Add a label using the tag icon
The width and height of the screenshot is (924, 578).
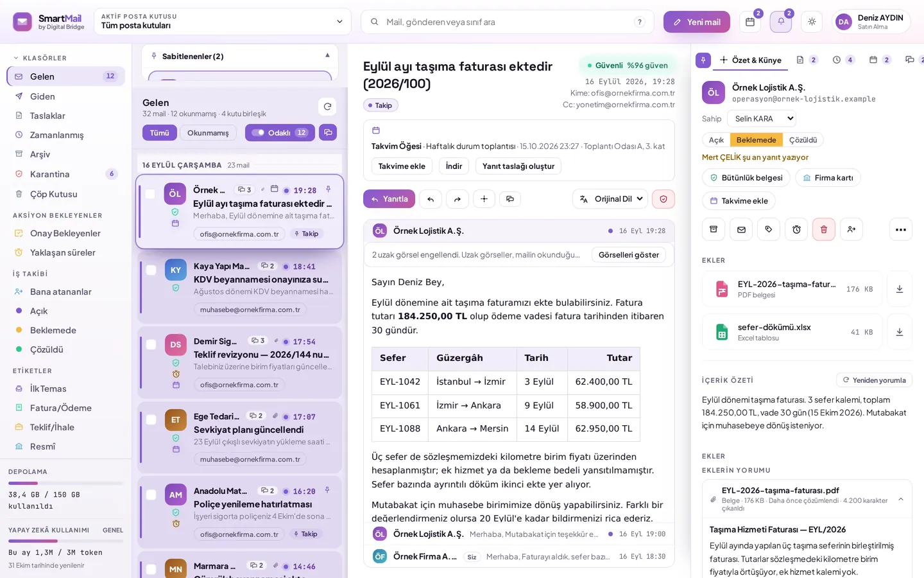click(x=769, y=229)
